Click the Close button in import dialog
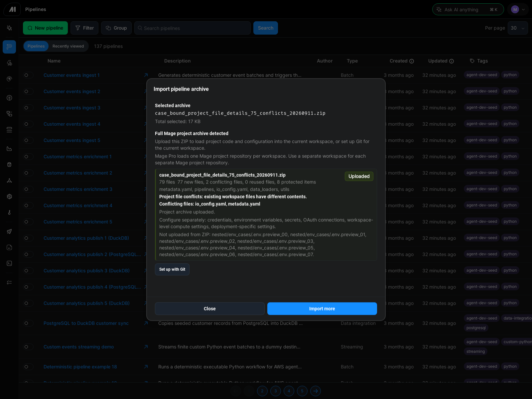The width and height of the screenshot is (532, 399). click(210, 309)
